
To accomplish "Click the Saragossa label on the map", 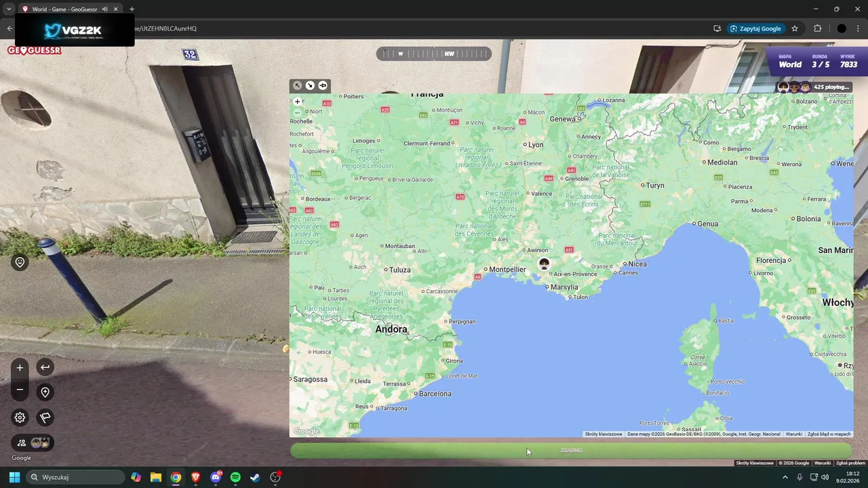I will (x=311, y=380).
